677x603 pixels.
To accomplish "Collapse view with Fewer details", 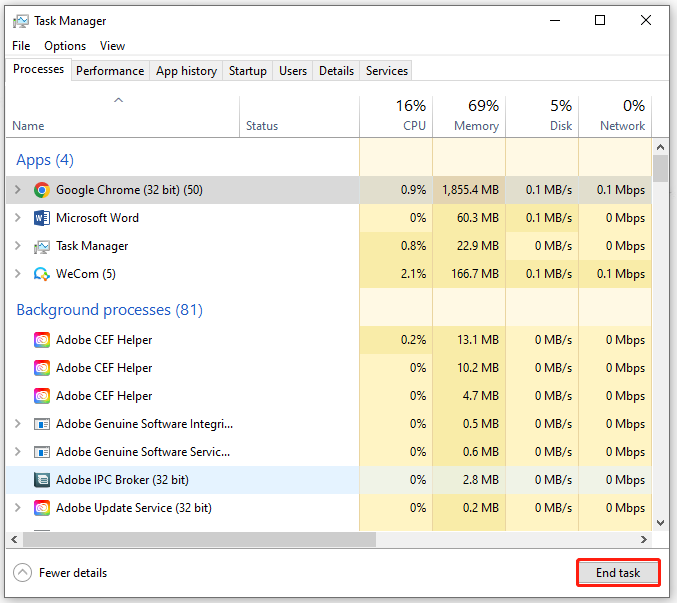I will pos(60,573).
